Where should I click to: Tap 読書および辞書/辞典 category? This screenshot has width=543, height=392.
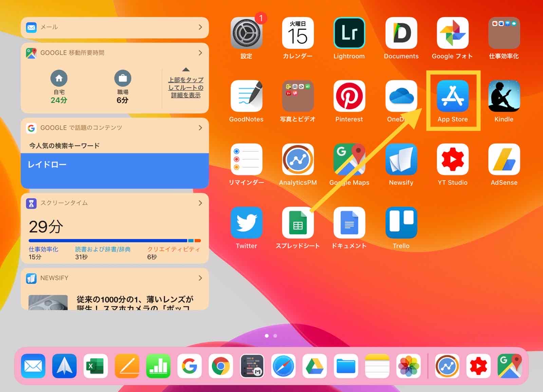102,253
